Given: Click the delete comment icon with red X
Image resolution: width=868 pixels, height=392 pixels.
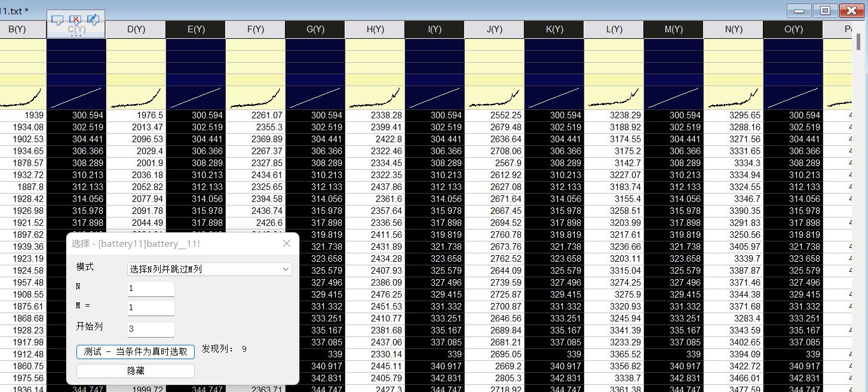Looking at the screenshot, I should click(x=75, y=20).
